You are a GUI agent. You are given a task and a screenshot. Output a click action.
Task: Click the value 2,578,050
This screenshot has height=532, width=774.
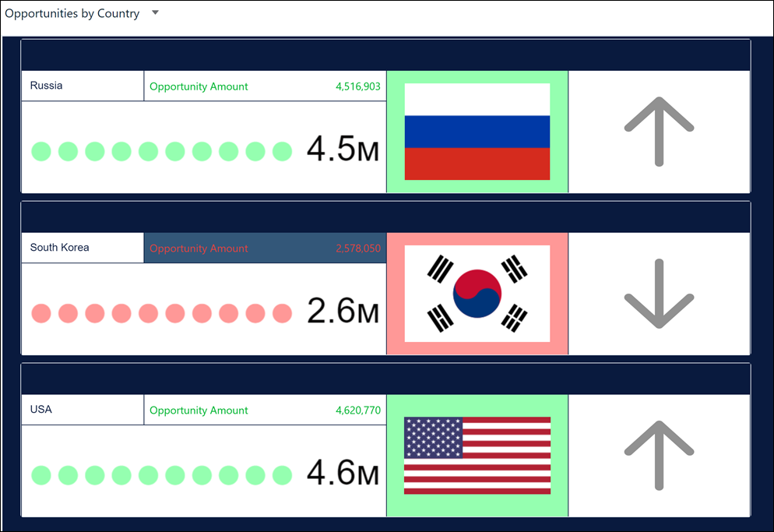pos(358,248)
